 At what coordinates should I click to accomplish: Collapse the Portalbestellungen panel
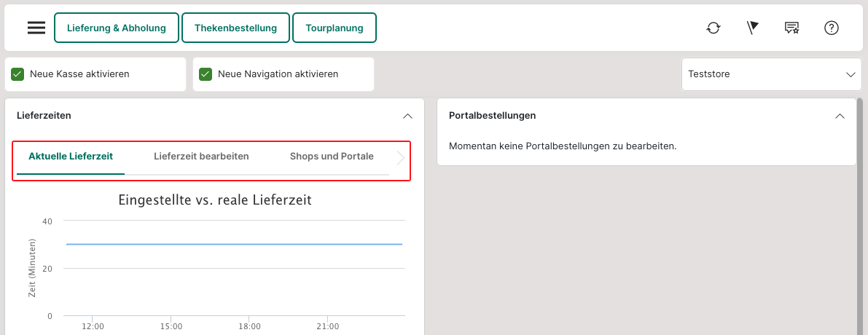point(840,116)
